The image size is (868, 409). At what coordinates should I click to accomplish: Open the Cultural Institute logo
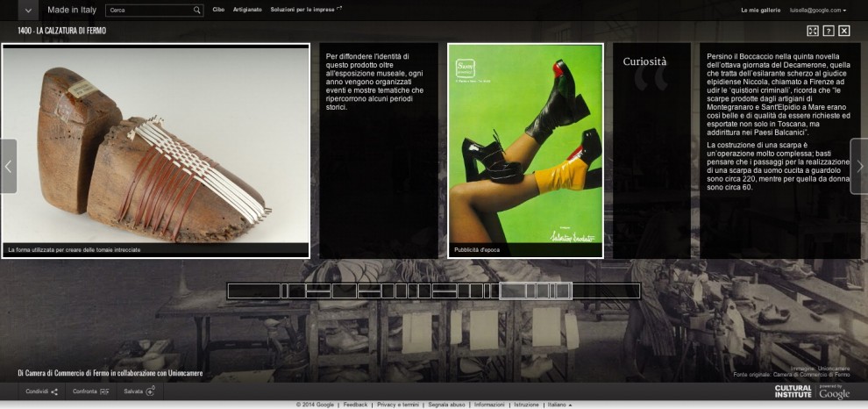793,391
